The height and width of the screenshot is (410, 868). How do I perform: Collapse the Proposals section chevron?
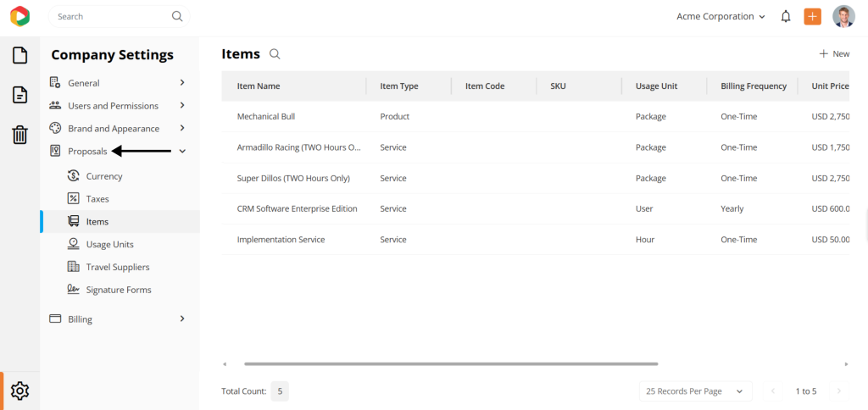(183, 151)
